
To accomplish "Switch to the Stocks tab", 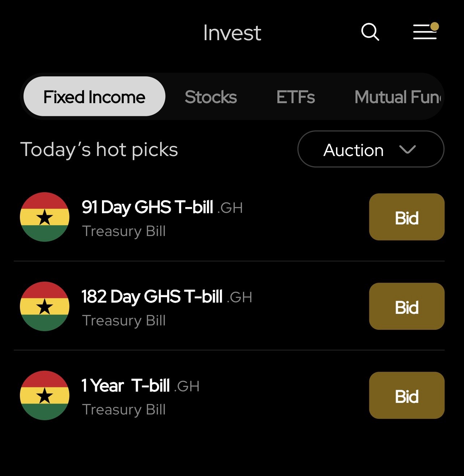I will click(211, 97).
